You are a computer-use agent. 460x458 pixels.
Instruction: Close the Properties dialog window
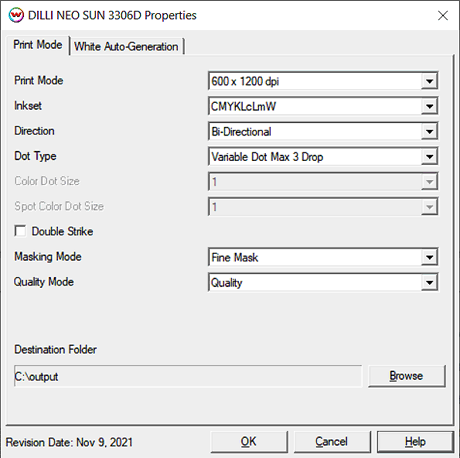pos(443,15)
